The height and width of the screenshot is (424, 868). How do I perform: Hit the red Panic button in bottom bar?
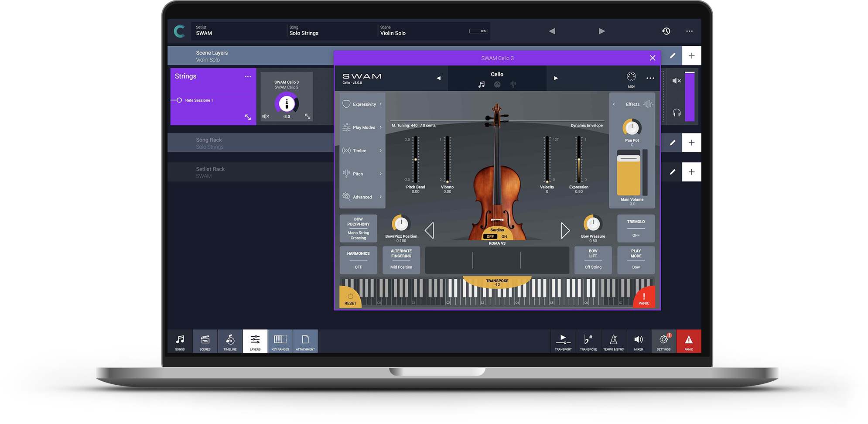(x=689, y=342)
